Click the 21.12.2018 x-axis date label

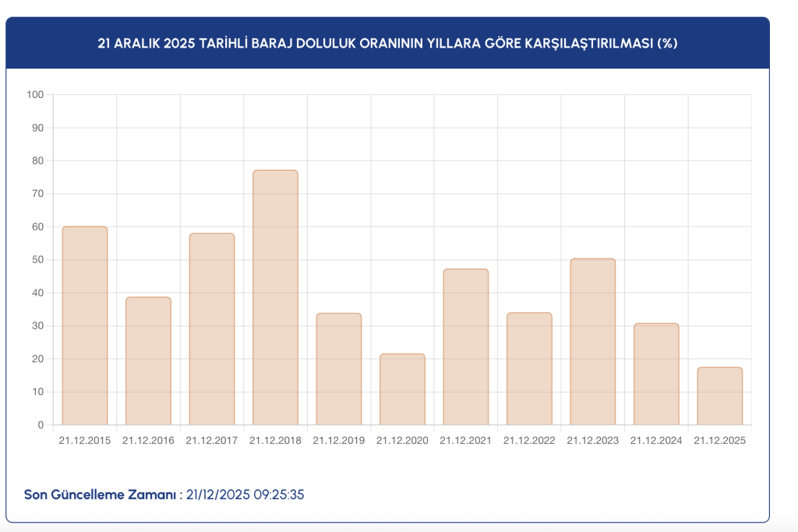[x=275, y=440]
